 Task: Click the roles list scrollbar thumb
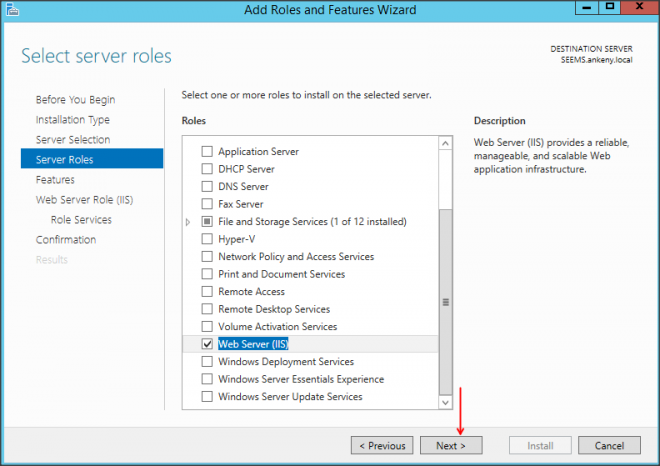click(x=446, y=300)
